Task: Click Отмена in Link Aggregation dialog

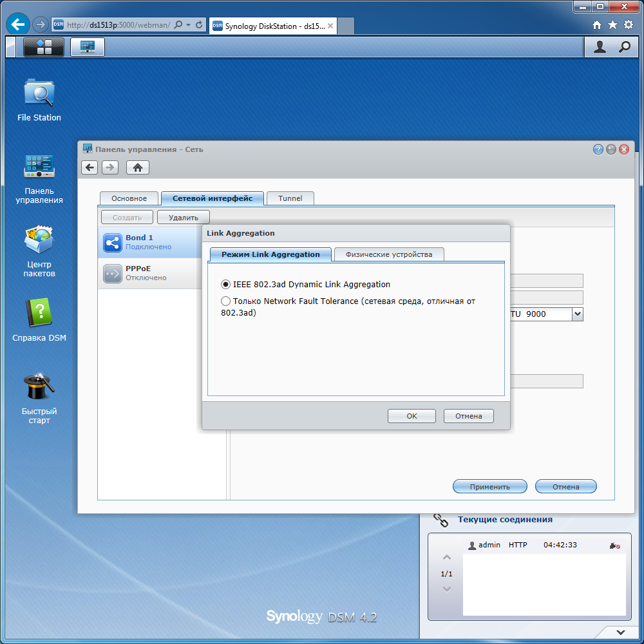Action: coord(469,416)
